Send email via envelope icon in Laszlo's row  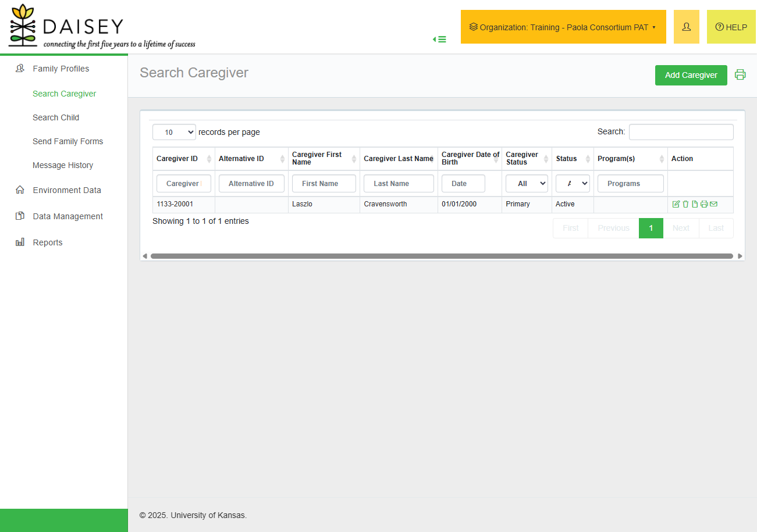coord(713,204)
